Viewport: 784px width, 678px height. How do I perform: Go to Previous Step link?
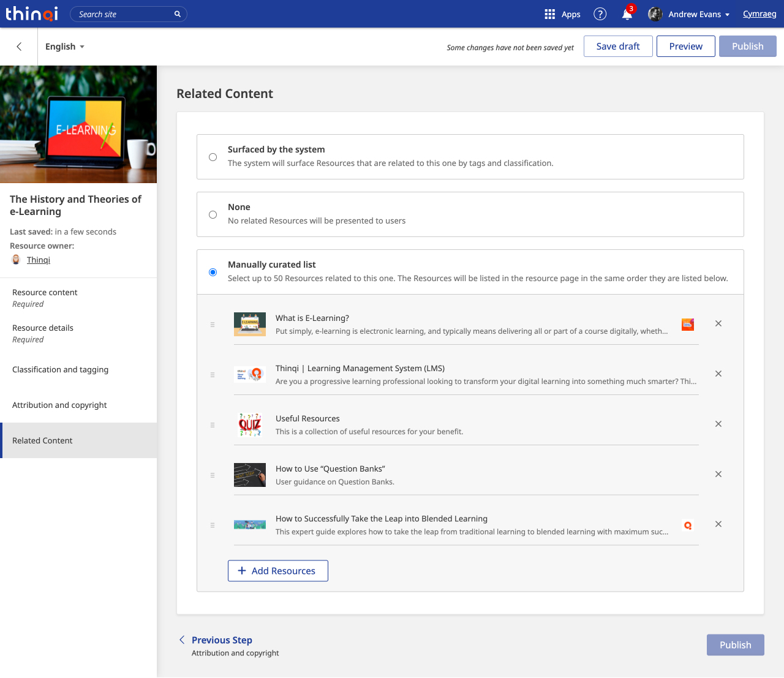[222, 640]
